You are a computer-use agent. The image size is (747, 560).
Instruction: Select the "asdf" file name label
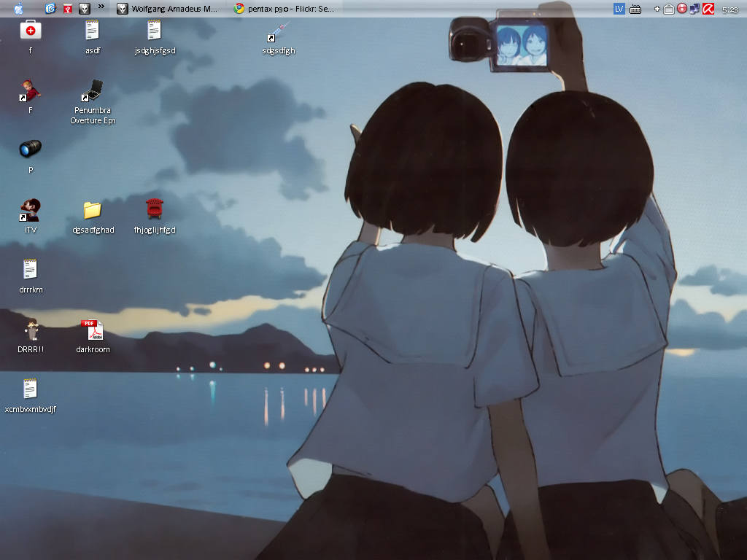[x=93, y=50]
